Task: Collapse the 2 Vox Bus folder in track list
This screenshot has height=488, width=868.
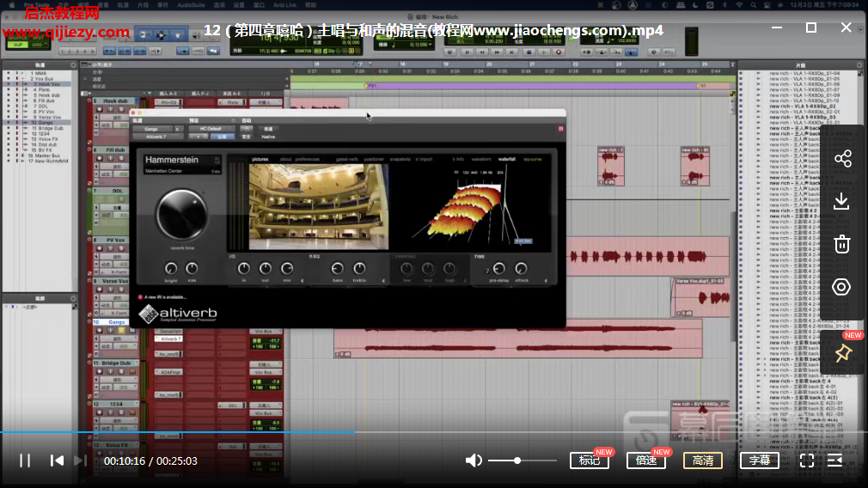Action: pyautogui.click(x=22, y=78)
